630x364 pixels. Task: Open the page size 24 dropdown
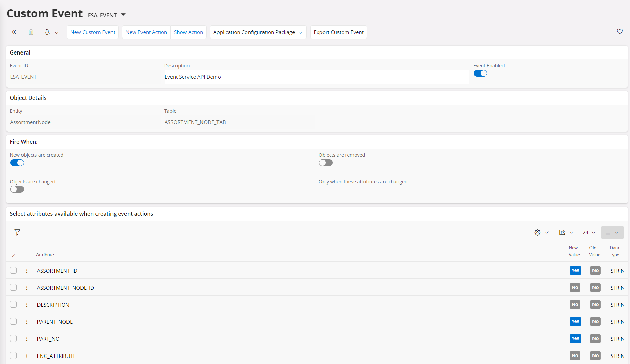pyautogui.click(x=589, y=232)
